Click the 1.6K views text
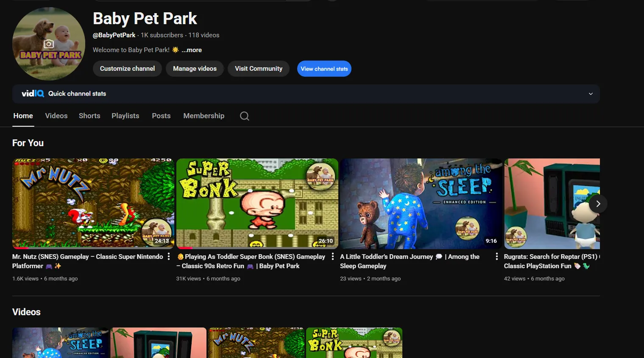 point(25,279)
